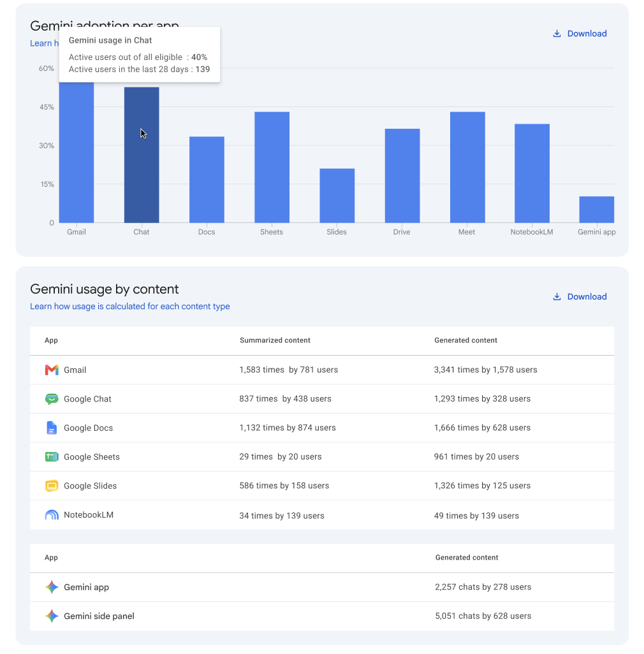Select the Slides bar in the chart
This screenshot has width=644, height=654.
337,196
